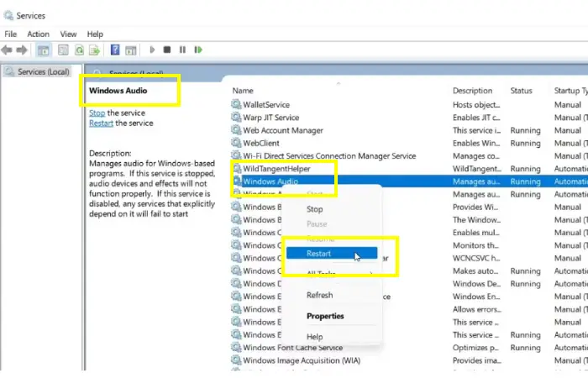Sort by the Description column header
This screenshot has height=378, width=588.
[472, 91]
